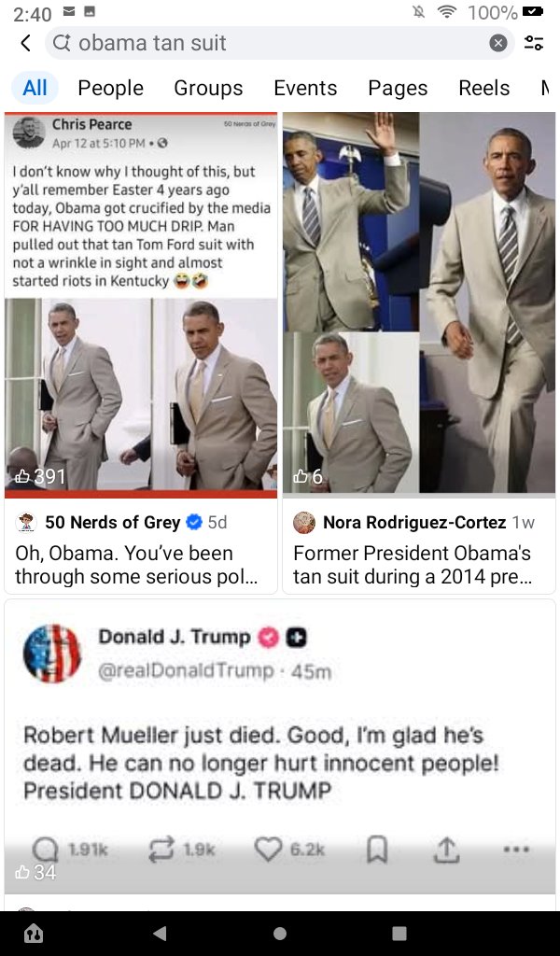Show the Reels tab

coord(483,88)
